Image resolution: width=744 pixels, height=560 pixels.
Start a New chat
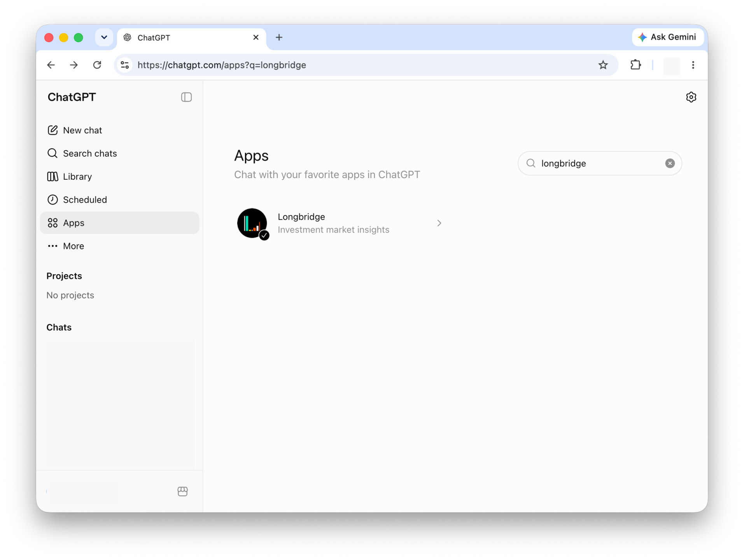pos(119,130)
